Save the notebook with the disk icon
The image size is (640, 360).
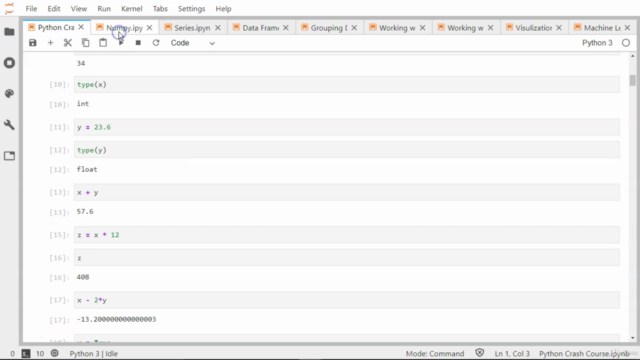[33, 43]
